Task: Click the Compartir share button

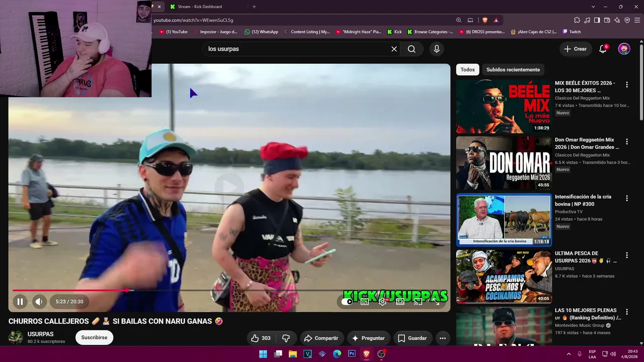Action: [322, 338]
